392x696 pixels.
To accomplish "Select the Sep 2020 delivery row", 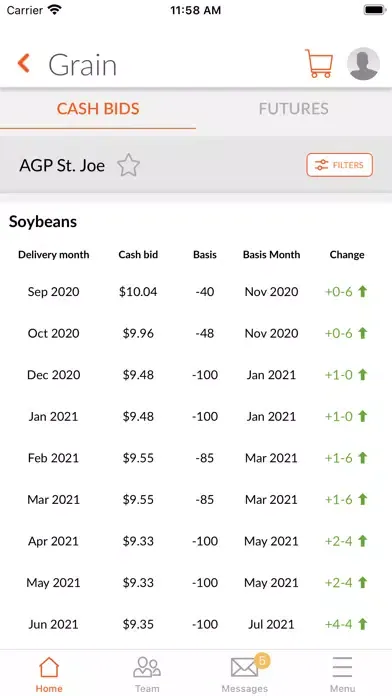I will coord(196,292).
